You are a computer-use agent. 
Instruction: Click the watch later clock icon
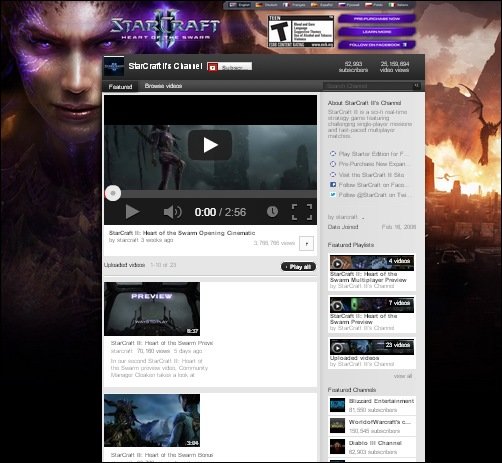[x=272, y=211]
